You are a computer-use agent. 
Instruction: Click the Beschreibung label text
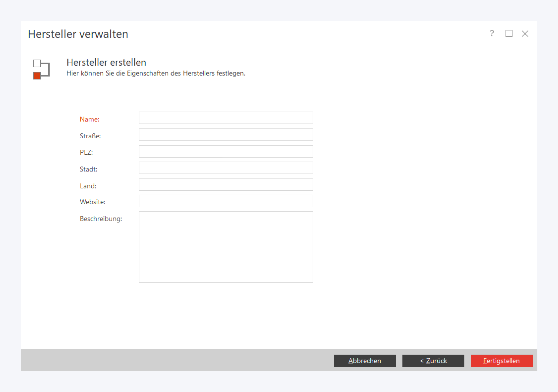coord(101,219)
